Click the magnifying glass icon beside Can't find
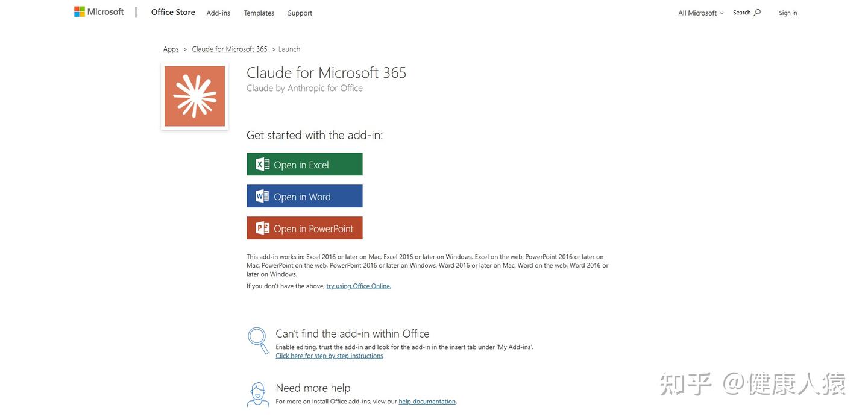This screenshot has height=419, width=868. (x=258, y=341)
